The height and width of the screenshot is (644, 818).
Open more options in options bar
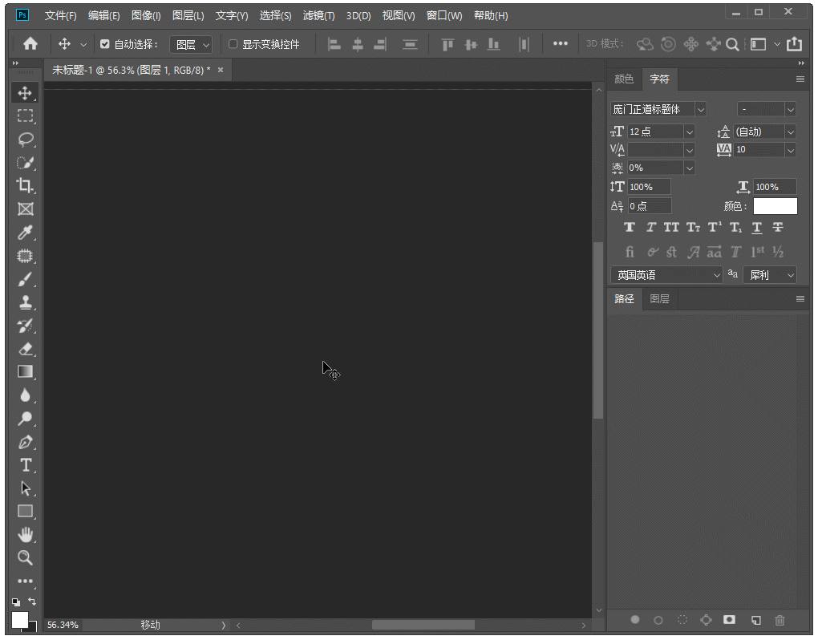[x=561, y=44]
